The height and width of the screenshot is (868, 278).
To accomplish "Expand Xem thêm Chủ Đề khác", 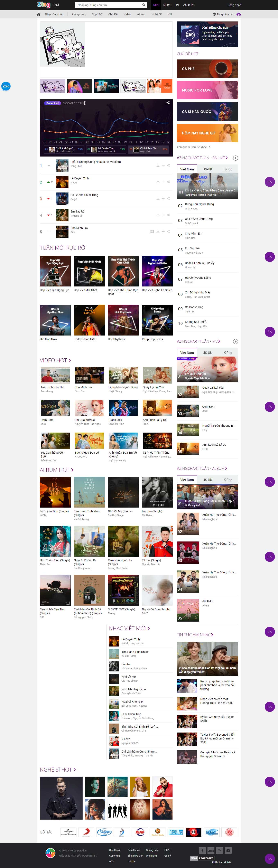I will click(x=193, y=147).
